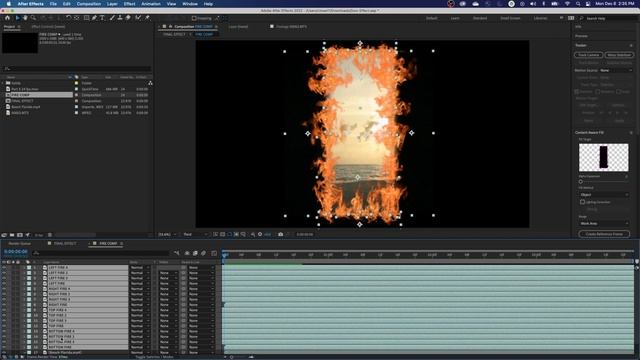Select the Selection arrow tool
640x360 pixels.
pos(17,18)
